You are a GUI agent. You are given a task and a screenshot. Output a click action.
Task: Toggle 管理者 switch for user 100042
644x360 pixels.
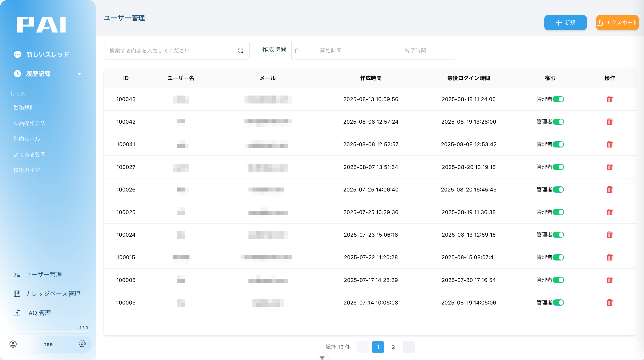558,122
